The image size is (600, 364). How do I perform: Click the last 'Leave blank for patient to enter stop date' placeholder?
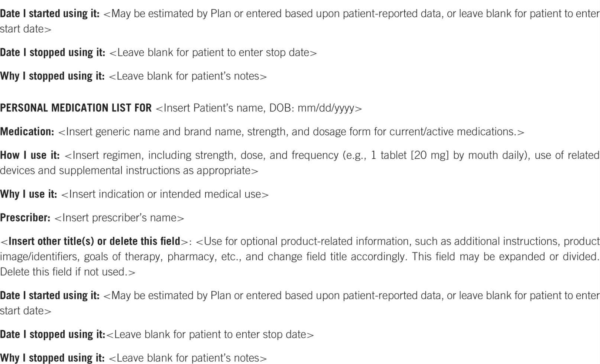(x=210, y=335)
